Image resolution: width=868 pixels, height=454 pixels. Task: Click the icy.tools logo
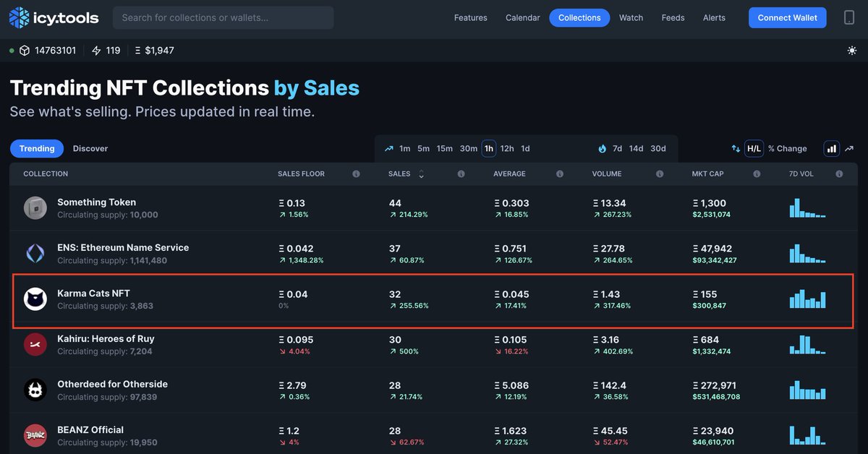(54, 17)
